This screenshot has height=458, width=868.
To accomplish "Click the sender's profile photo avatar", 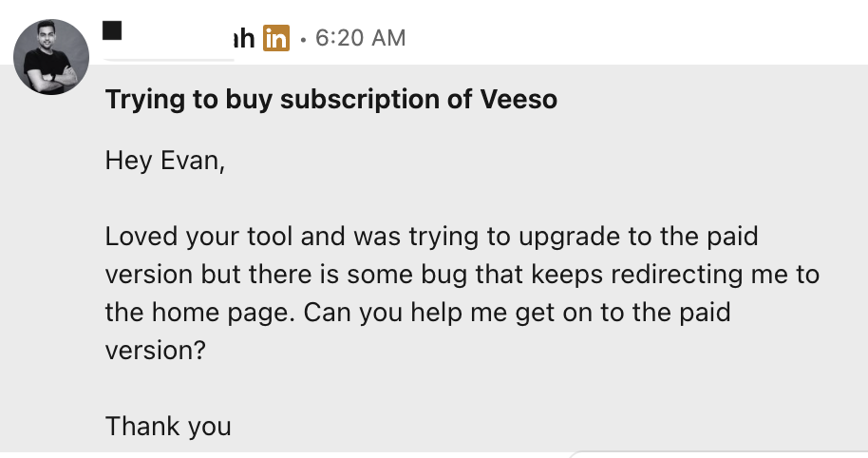I will click(50, 57).
